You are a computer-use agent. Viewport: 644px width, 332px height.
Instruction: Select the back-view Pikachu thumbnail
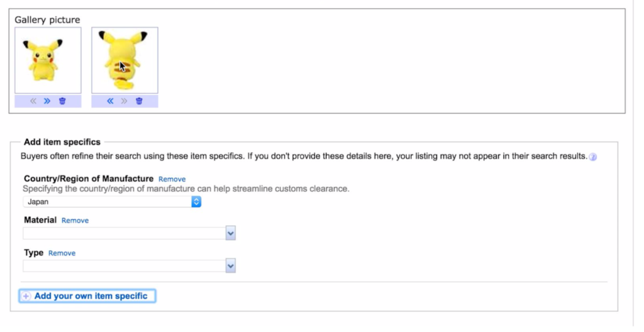125,60
